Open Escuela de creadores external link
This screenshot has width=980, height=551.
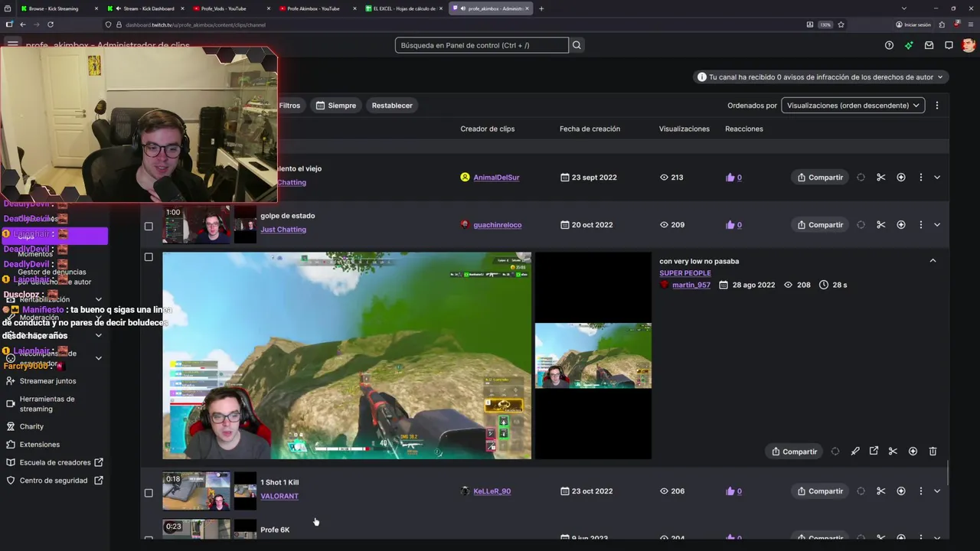54,462
